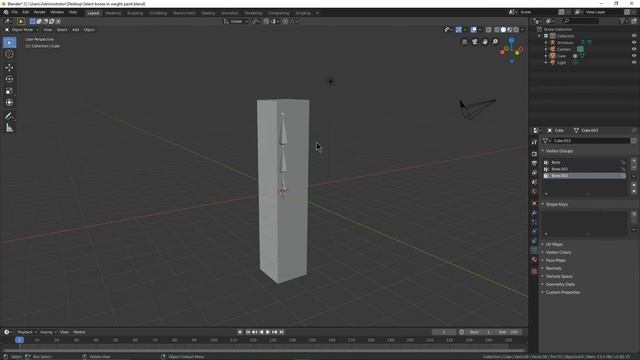Open the viewport Add menu
Screen dimensions: 640x360
click(76, 30)
